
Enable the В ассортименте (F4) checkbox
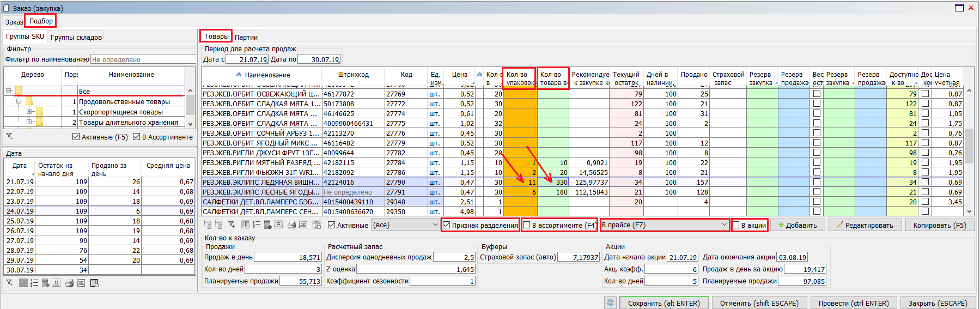527,225
